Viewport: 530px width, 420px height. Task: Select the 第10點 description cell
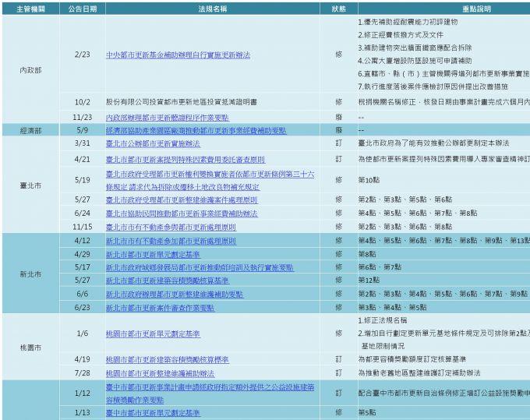(369, 180)
